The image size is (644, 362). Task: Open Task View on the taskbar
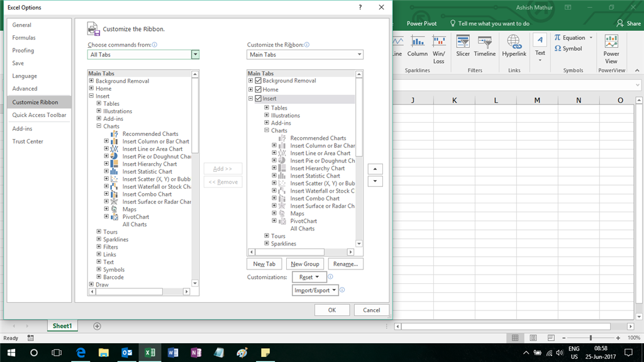(x=57, y=353)
